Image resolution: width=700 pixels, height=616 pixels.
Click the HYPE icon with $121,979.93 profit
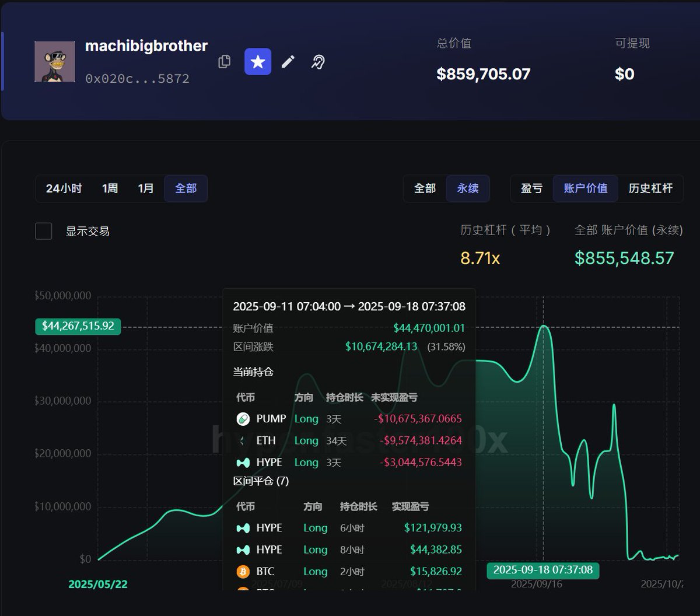tap(243, 528)
